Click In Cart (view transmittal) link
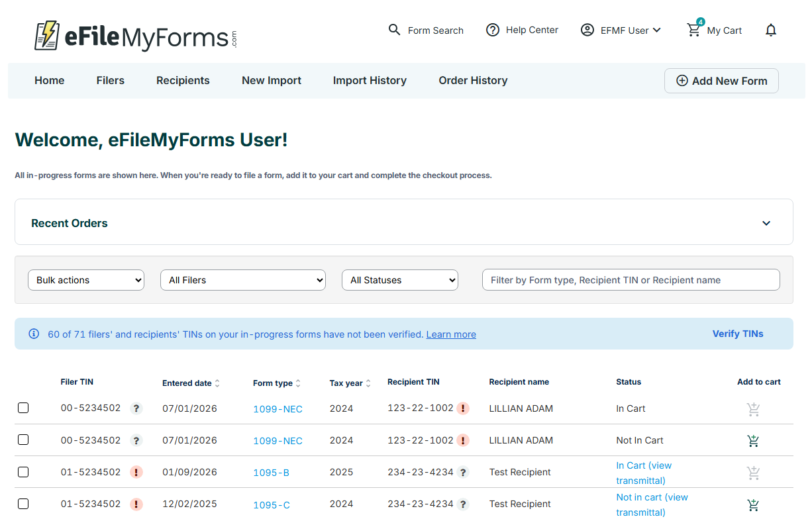812x519 pixels. (644, 473)
